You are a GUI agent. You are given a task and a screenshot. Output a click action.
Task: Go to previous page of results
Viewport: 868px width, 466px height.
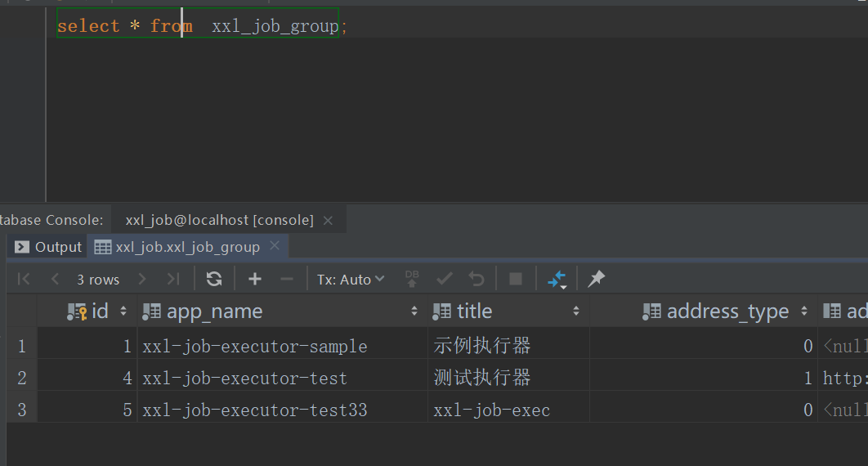(x=55, y=279)
